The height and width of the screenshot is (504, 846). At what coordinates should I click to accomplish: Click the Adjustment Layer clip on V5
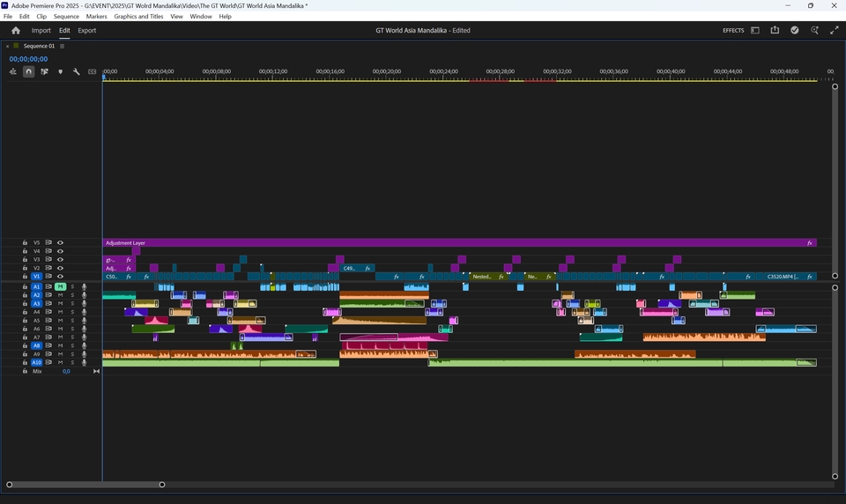coord(441,242)
